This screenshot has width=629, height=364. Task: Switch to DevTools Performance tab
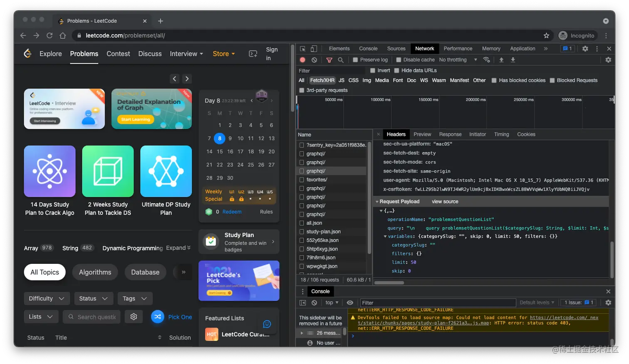[458, 49]
